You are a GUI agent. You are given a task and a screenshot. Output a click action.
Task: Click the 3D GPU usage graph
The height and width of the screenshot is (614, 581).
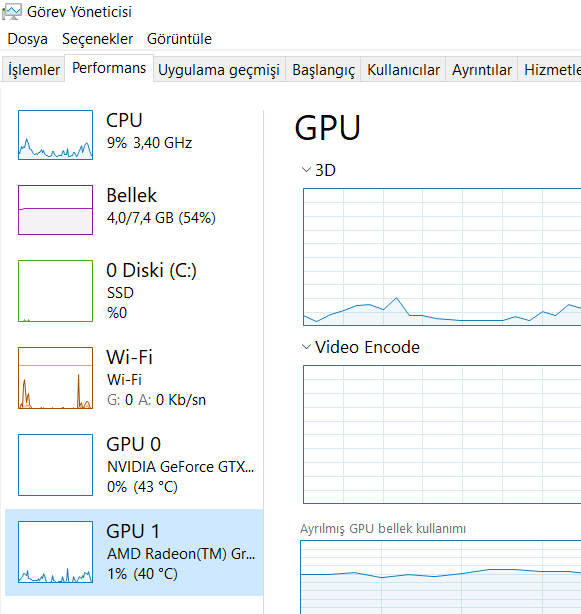point(442,257)
